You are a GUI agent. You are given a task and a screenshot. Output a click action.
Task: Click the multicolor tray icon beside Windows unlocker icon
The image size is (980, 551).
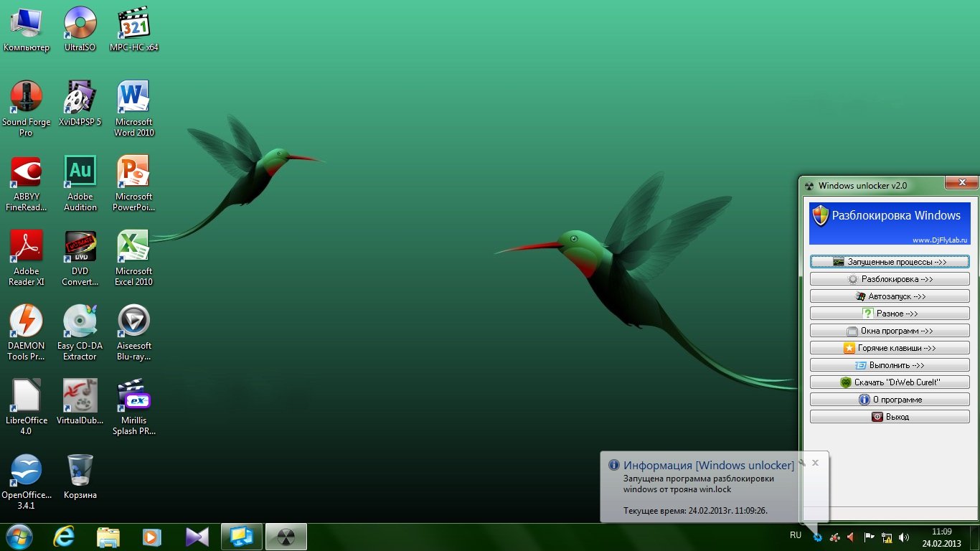(834, 537)
